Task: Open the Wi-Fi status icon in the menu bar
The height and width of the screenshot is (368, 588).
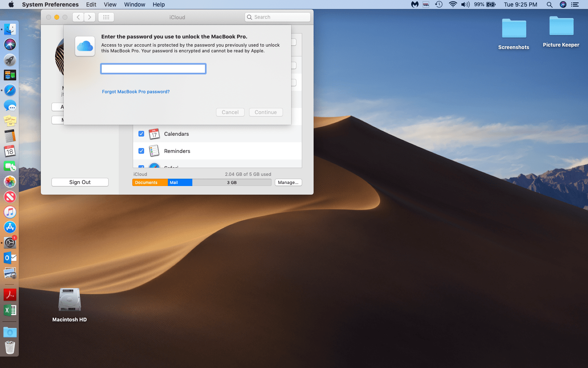Action: coord(453,4)
